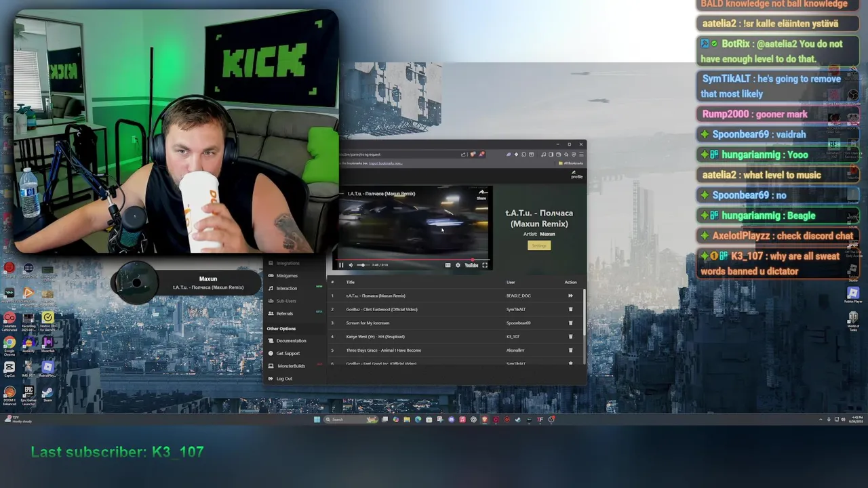Open Roblox Player icon on left desktop
The image size is (868, 488).
point(47,369)
